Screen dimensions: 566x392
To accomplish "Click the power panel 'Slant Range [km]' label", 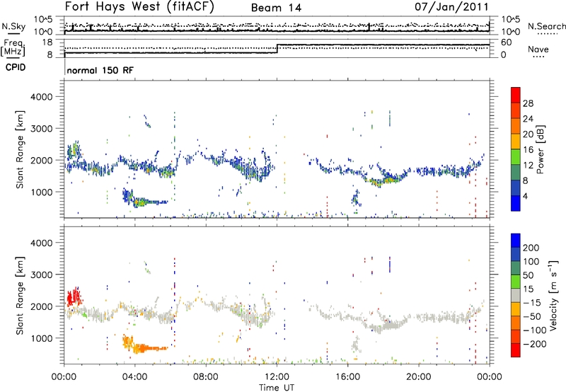I will click(20, 149).
